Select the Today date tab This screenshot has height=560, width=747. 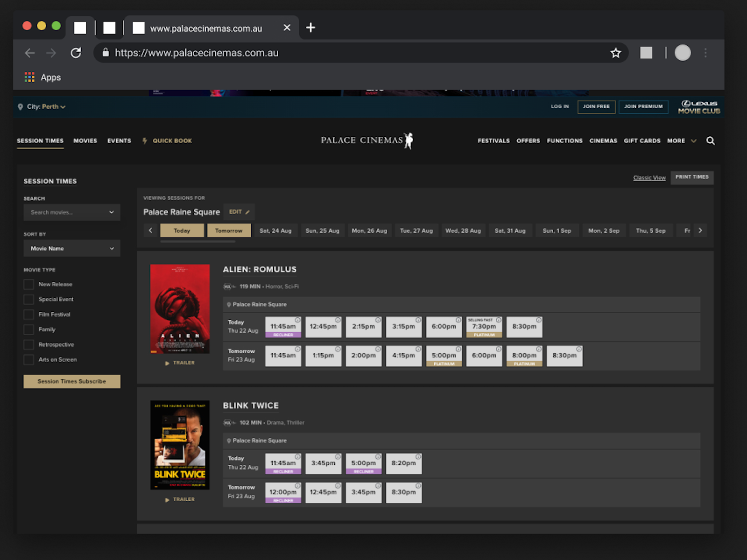[x=182, y=231]
